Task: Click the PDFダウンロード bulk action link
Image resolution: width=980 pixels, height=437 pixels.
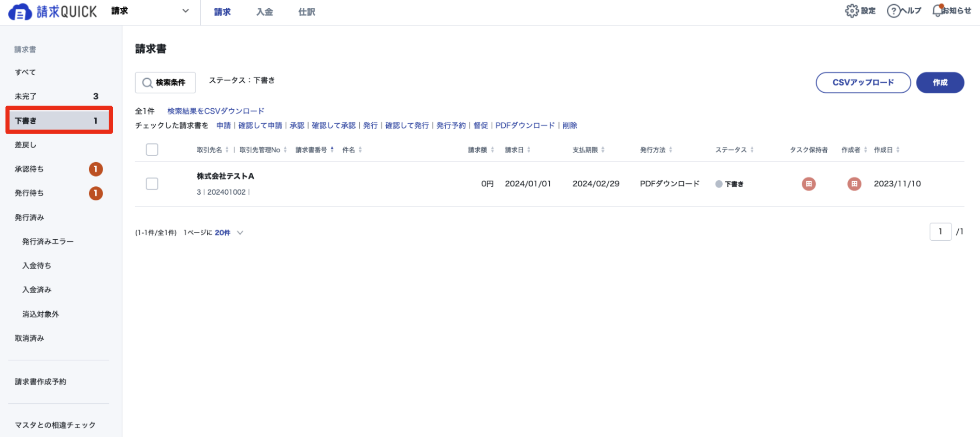Action: point(525,125)
